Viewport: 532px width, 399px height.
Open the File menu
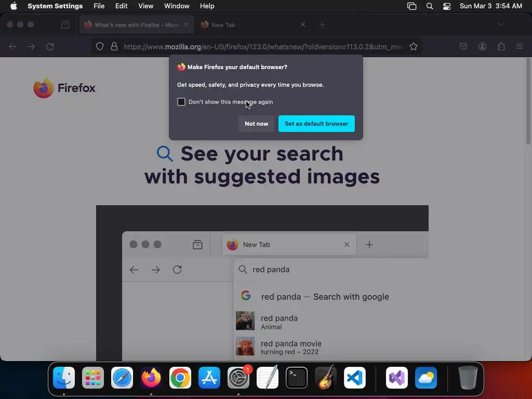pos(99,6)
